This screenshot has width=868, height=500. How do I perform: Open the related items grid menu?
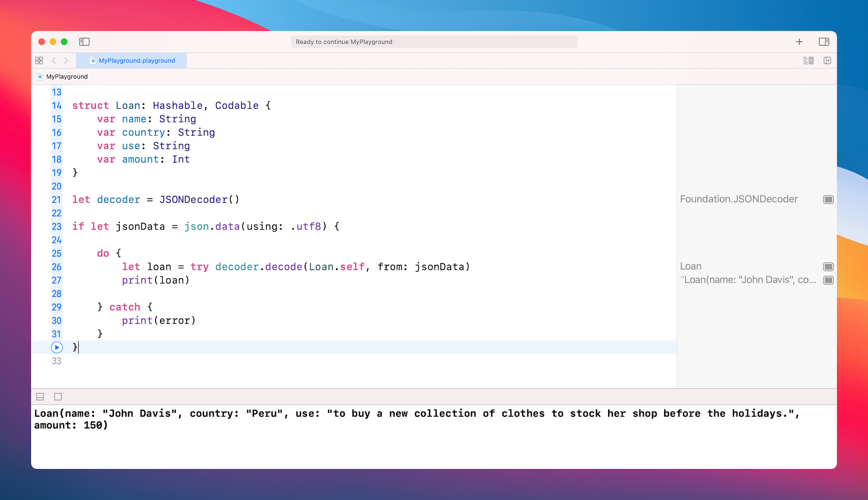click(39, 61)
